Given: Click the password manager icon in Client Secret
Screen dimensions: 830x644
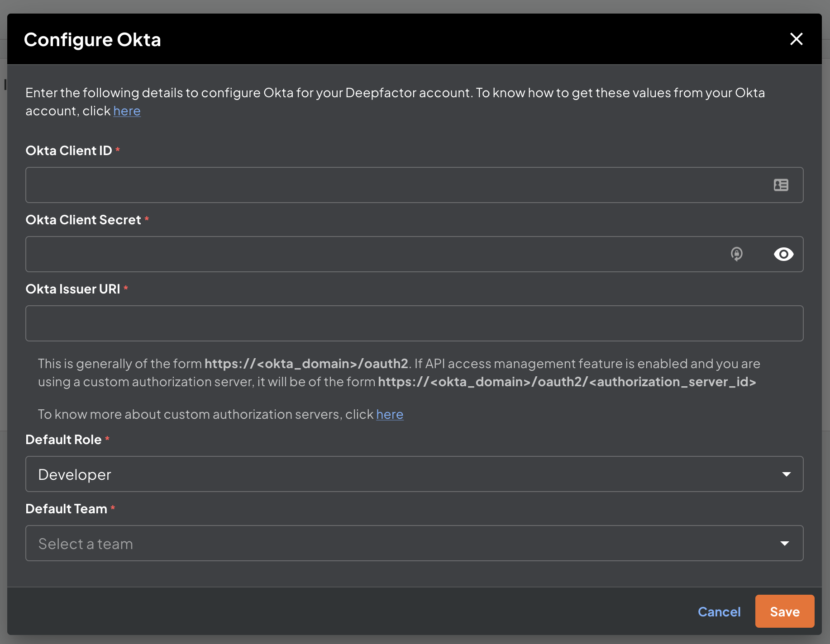Looking at the screenshot, I should 737,254.
